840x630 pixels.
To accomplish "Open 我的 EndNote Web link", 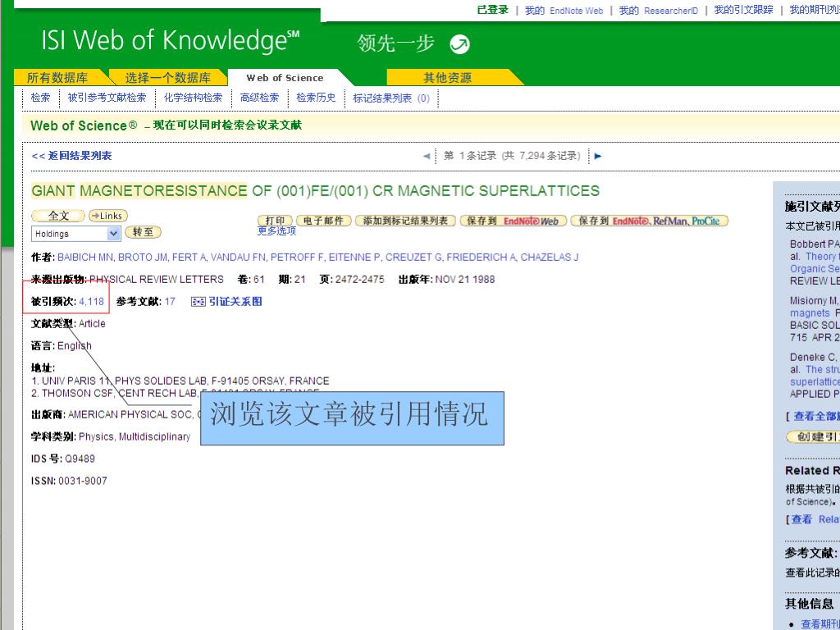I will pos(564,10).
